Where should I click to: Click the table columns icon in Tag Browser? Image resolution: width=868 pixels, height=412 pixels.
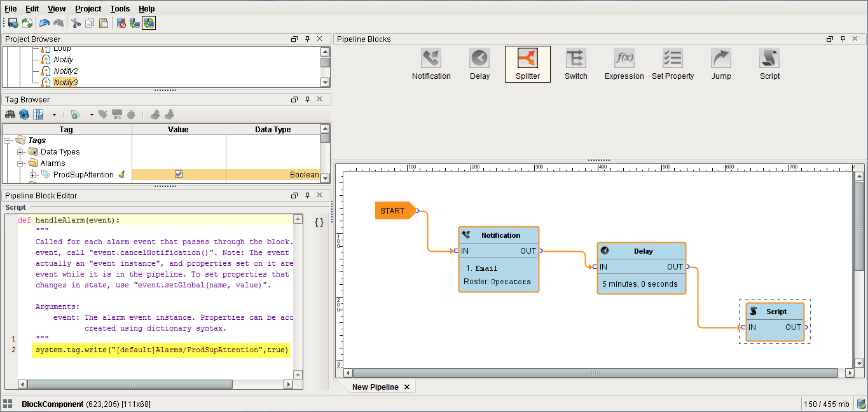pos(38,114)
